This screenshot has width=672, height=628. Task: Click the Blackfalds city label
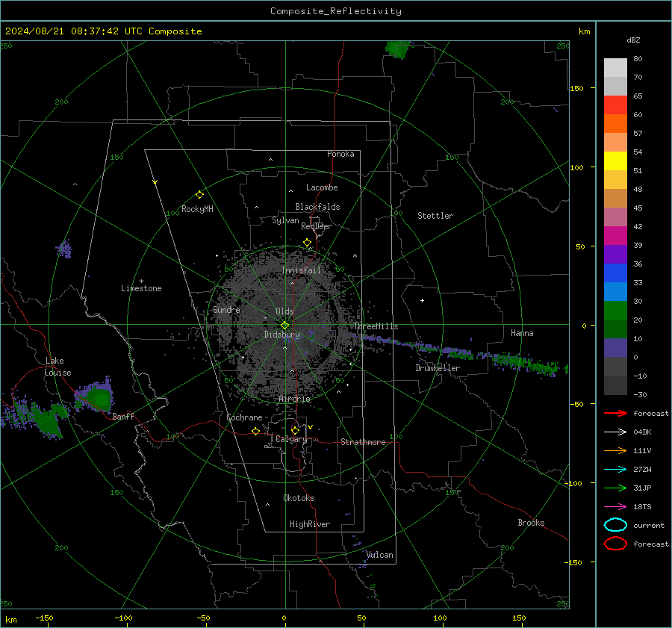pyautogui.click(x=317, y=207)
